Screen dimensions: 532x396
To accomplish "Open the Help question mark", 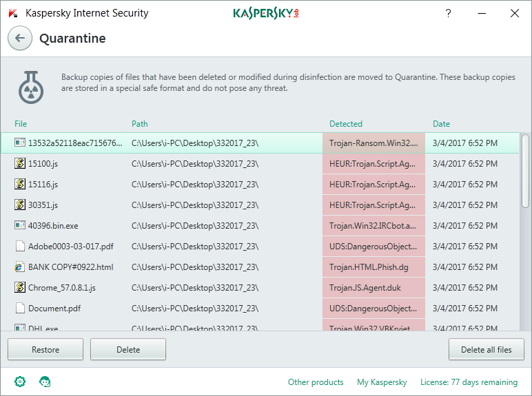I will 448,13.
